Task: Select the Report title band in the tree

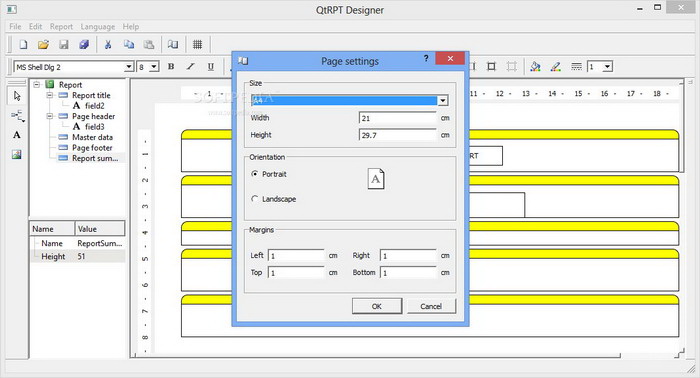Action: [x=91, y=95]
